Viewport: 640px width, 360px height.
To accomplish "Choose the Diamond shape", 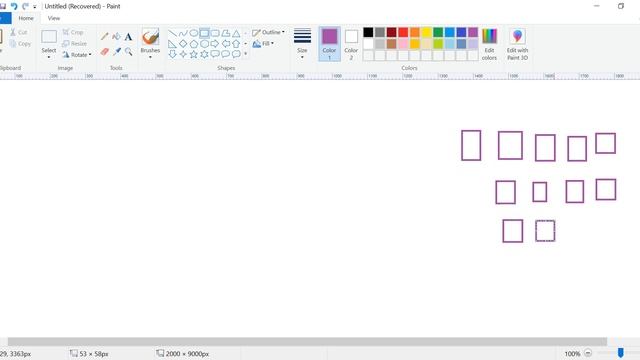I will tap(183, 44).
